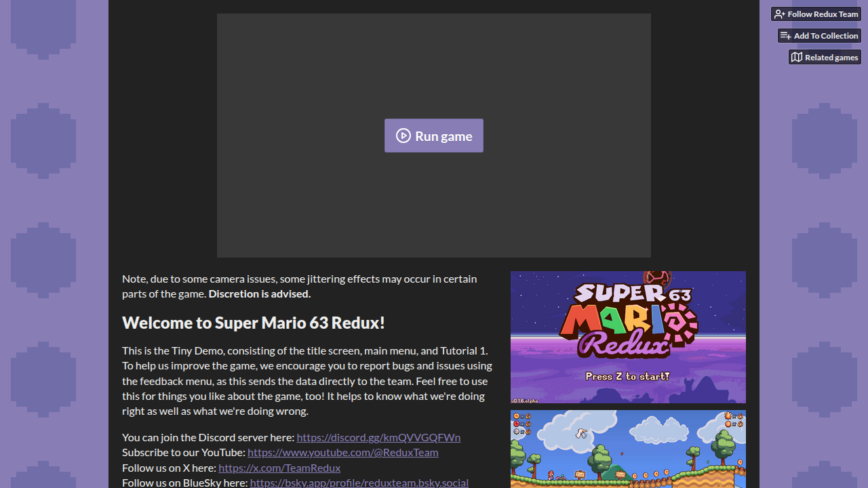Open the gameplay level screenshot thumbnail
The image size is (868, 488).
point(628,449)
